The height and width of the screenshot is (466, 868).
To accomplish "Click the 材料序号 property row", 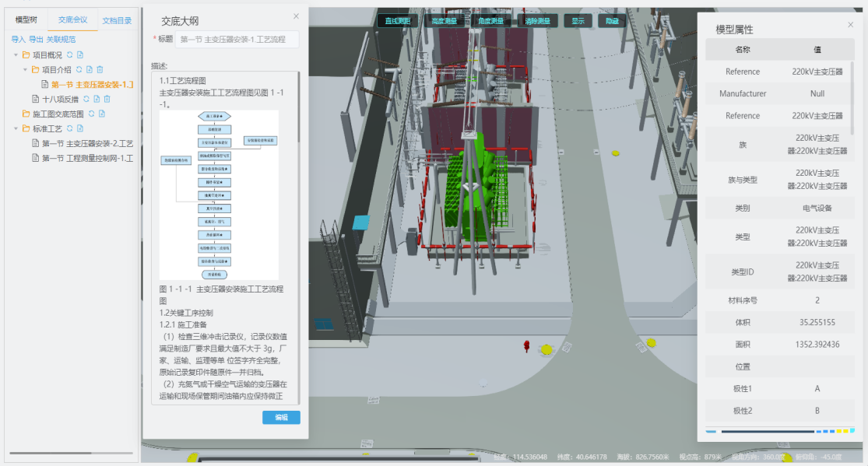I will (779, 300).
